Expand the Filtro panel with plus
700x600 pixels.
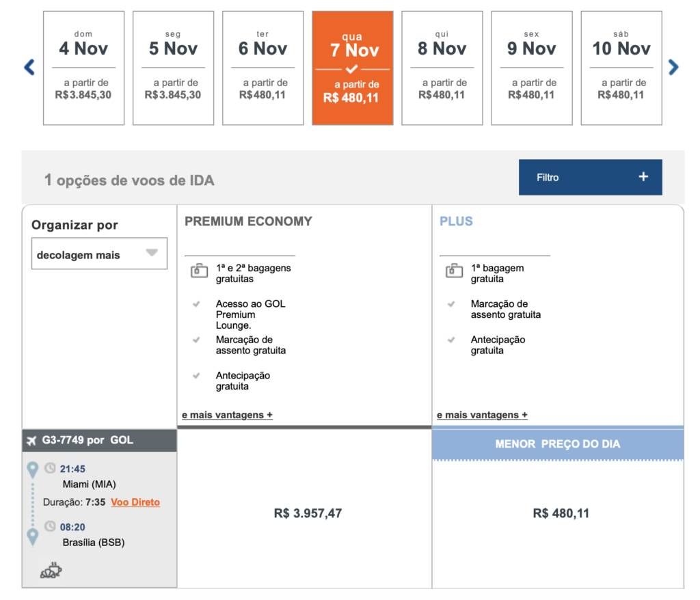coord(590,177)
